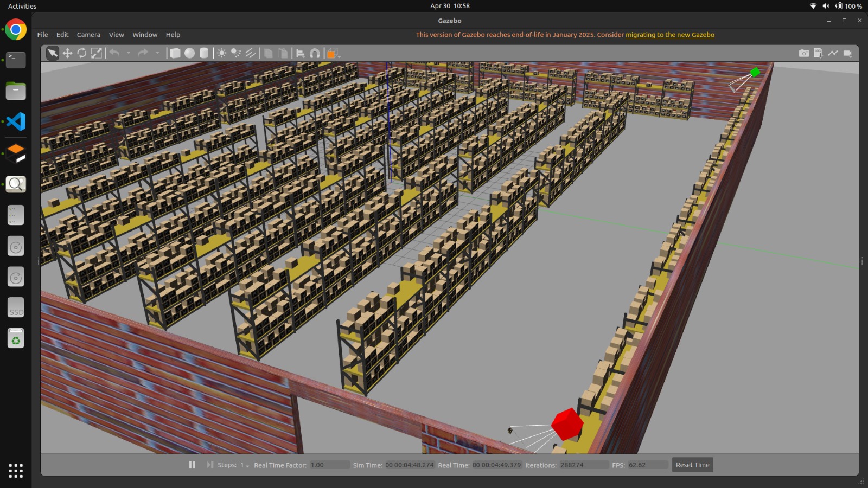Activate the Rotate mode tool

point(82,53)
